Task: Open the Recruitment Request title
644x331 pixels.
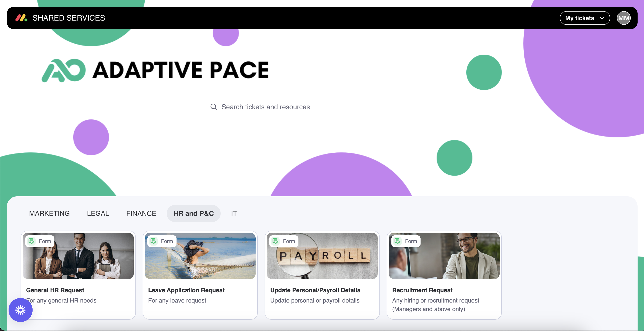Action: pyautogui.click(x=422, y=290)
